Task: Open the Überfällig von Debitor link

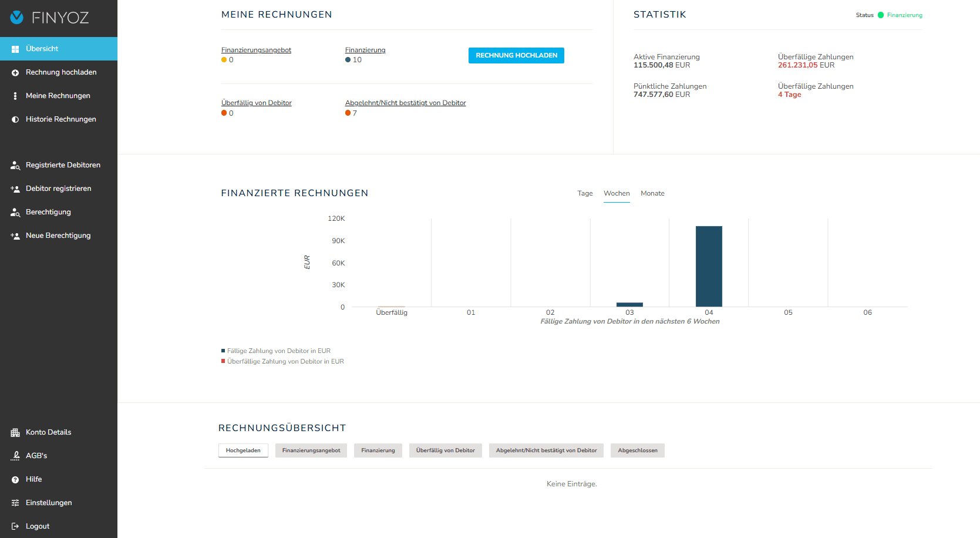Action: tap(256, 103)
